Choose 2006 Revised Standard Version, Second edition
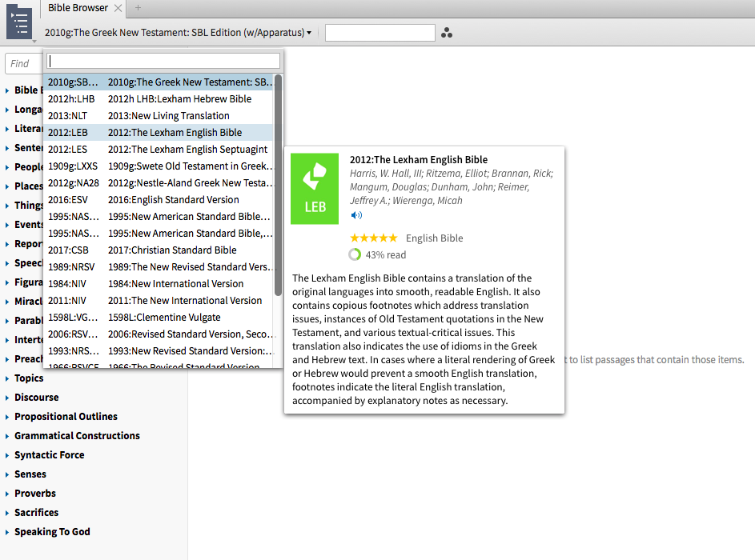This screenshot has width=755, height=560. pyautogui.click(x=158, y=334)
